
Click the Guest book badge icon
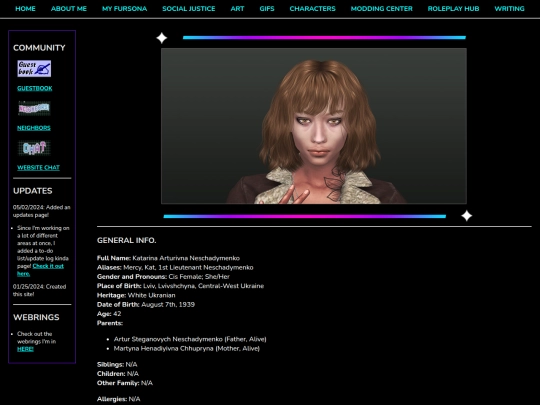click(34, 69)
